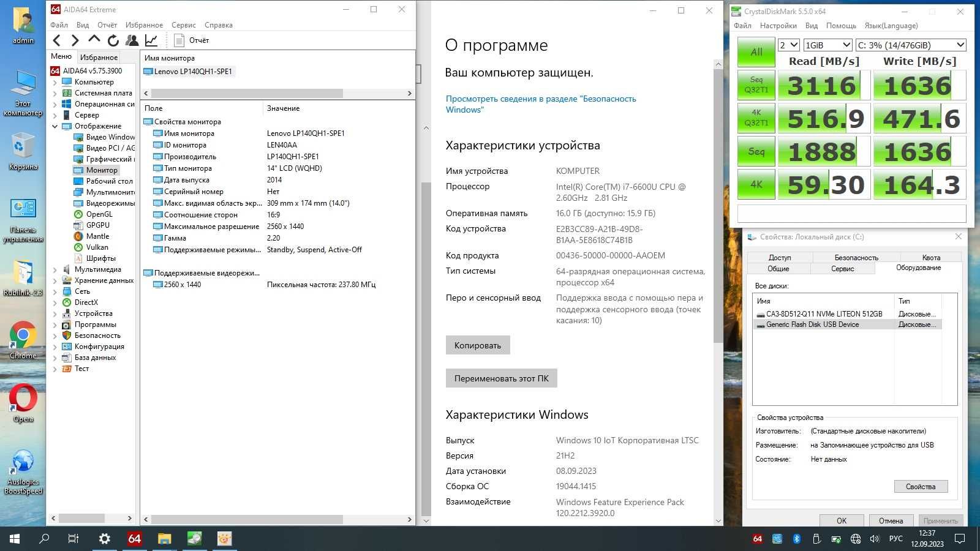Go forward with AIDA64 right arrow
This screenshot has width=980, height=551.
coord(75,40)
